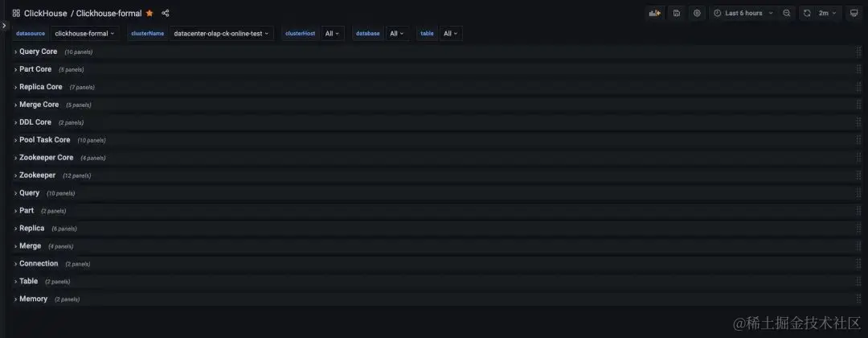Image resolution: width=868 pixels, height=338 pixels.
Task: Grab the Merge Core row drag handle
Action: pos(858,104)
